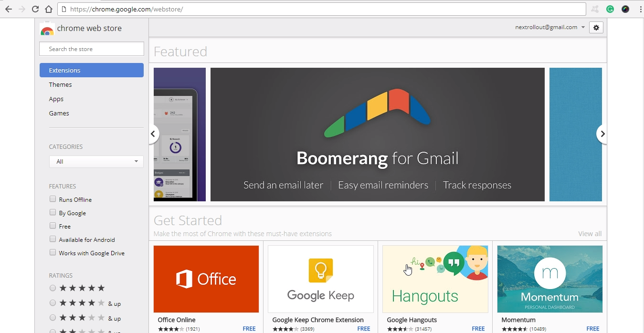Image resolution: width=644 pixels, height=333 pixels.
Task: Focus the Search the store field
Action: point(92,49)
